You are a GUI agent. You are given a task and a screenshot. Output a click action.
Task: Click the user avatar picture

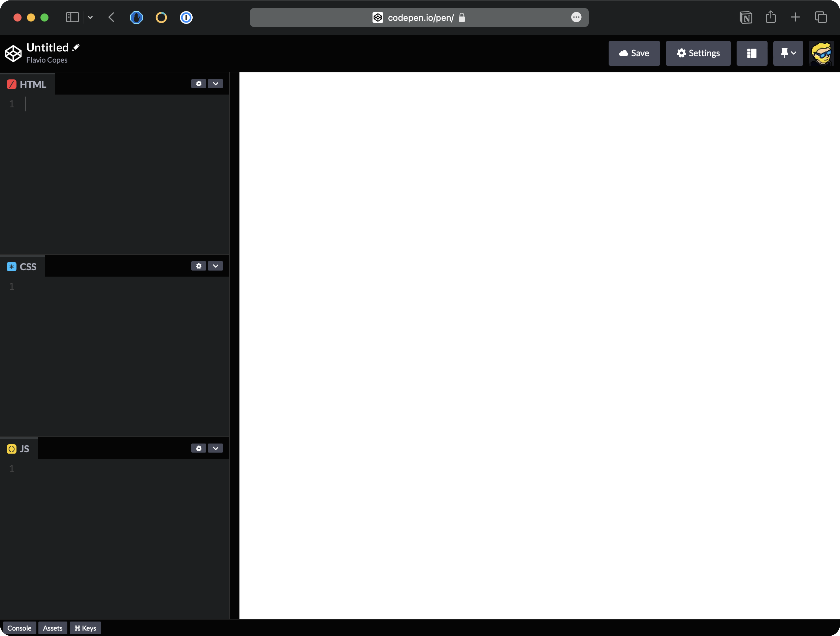coord(821,53)
